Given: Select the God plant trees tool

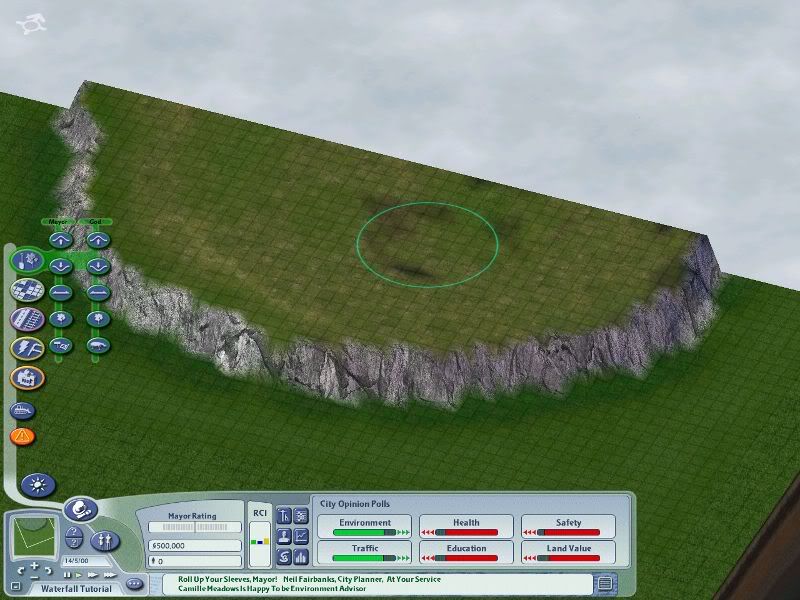Looking at the screenshot, I should tap(98, 319).
